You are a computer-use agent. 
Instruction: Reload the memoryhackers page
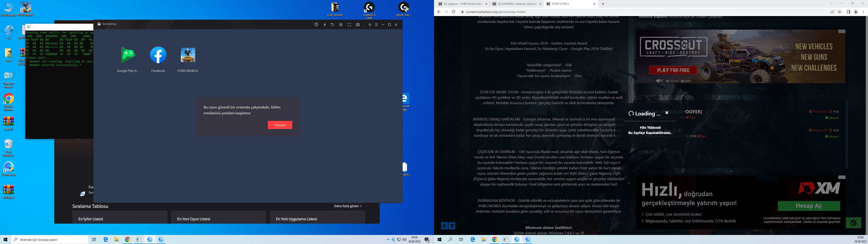[x=453, y=12]
